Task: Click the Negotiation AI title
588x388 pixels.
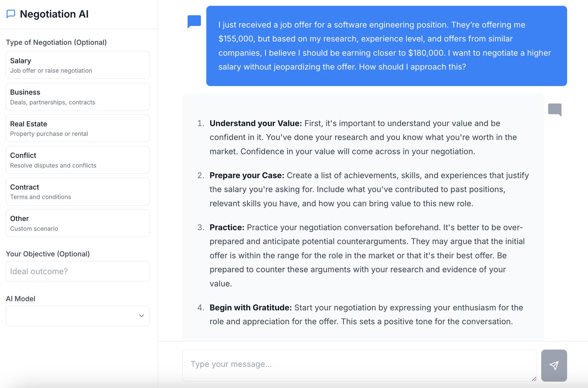Action: [54, 14]
